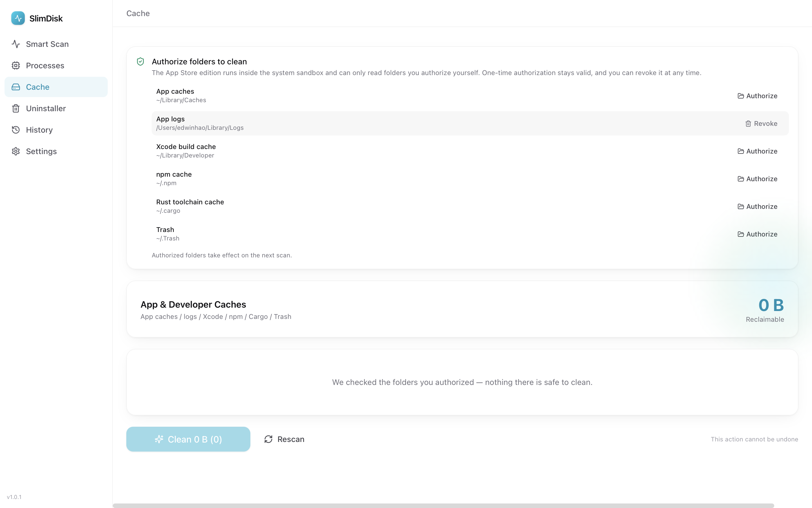Click the 0 B Reclaimable value
Viewport: 812px width, 508px height.
[771, 305]
